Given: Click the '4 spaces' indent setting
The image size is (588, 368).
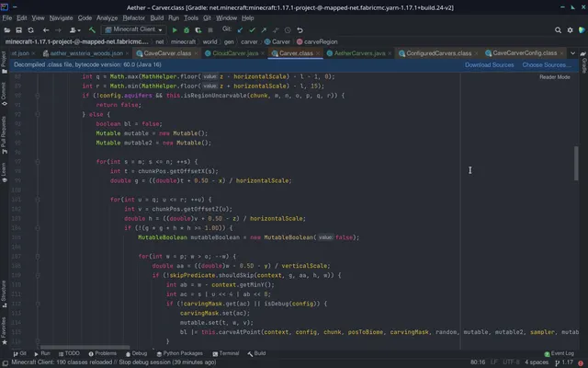Looking at the screenshot, I should (537, 362).
